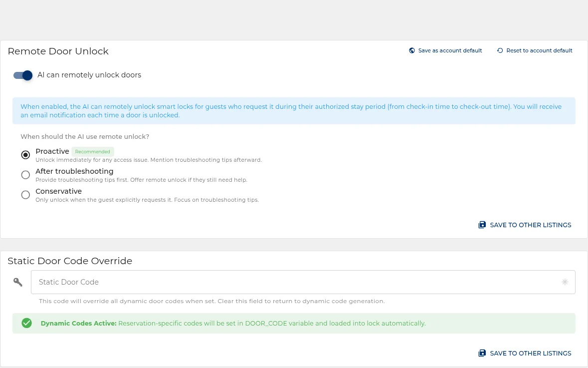Save Remote Door Unlock settings to other listings

pos(525,225)
